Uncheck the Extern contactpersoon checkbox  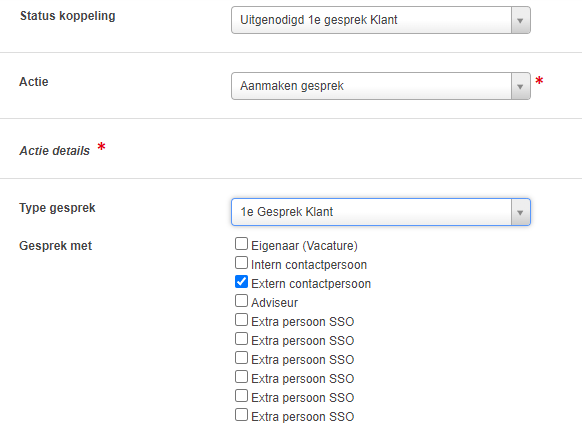[x=241, y=282]
